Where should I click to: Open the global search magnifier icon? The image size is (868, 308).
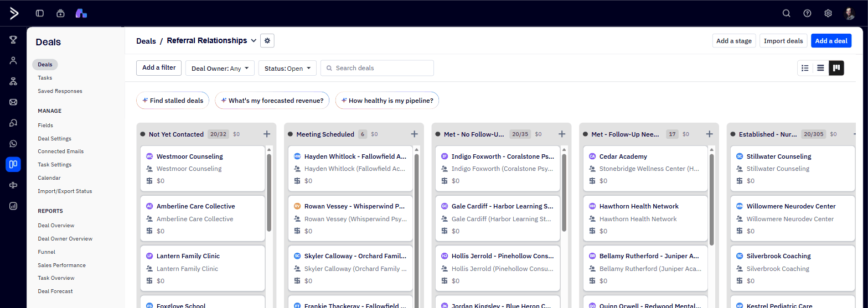click(x=786, y=13)
